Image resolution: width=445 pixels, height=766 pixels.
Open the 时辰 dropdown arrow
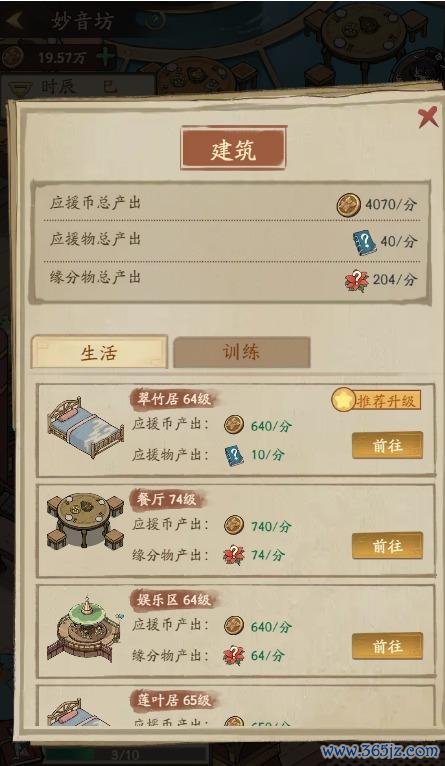point(19,88)
